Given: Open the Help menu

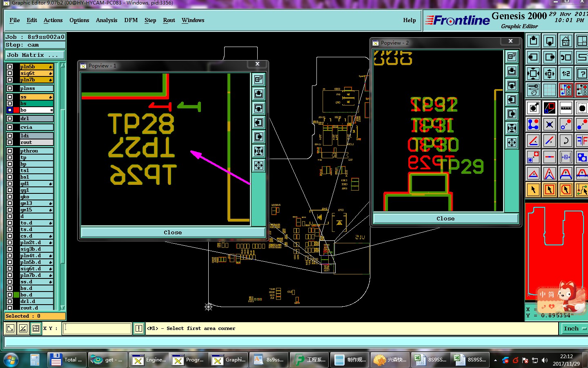Looking at the screenshot, I should [x=410, y=20].
